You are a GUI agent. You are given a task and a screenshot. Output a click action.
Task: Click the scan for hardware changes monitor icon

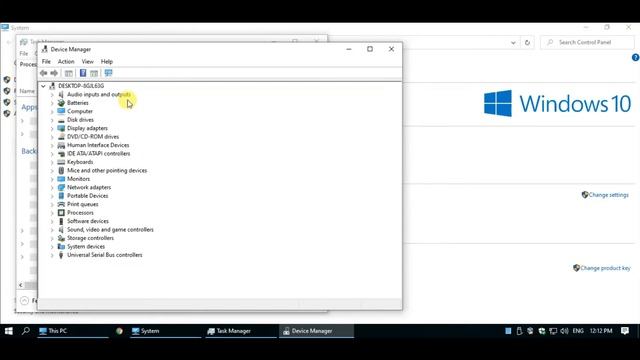(108, 73)
